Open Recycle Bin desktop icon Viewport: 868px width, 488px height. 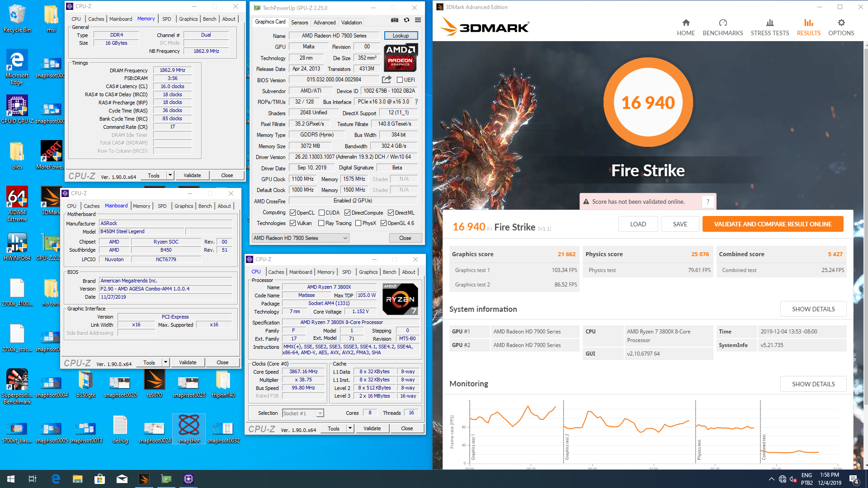[17, 19]
